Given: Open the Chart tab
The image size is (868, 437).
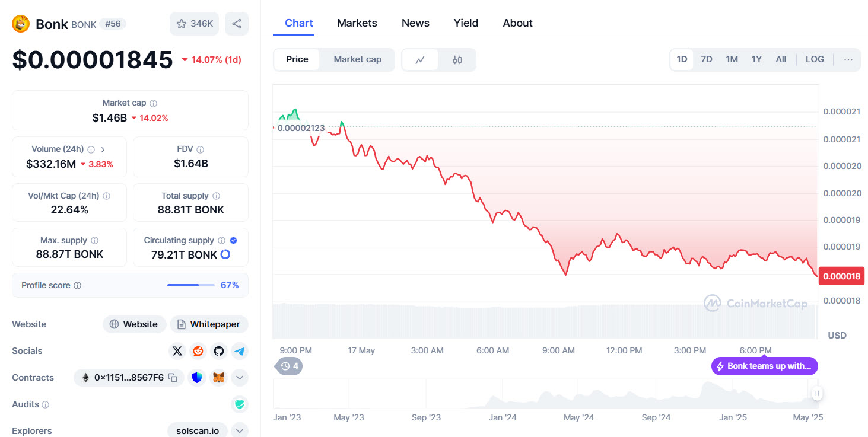Looking at the screenshot, I should [299, 23].
